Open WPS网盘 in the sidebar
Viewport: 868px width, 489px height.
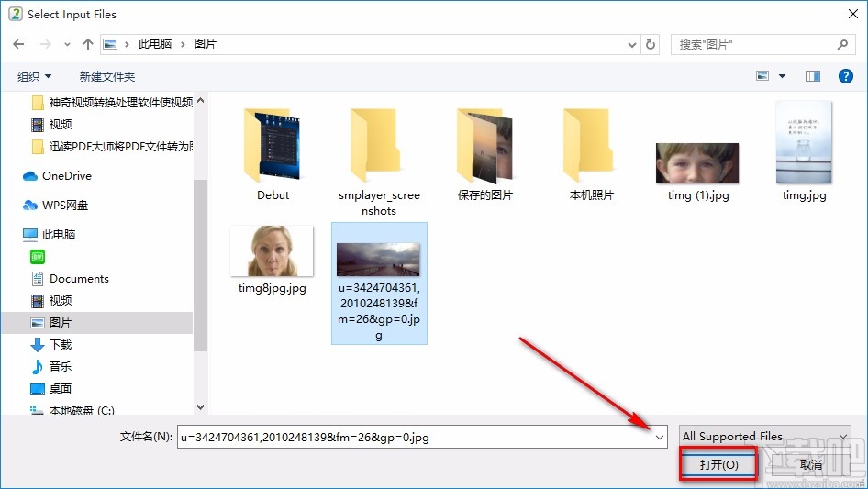(x=55, y=206)
